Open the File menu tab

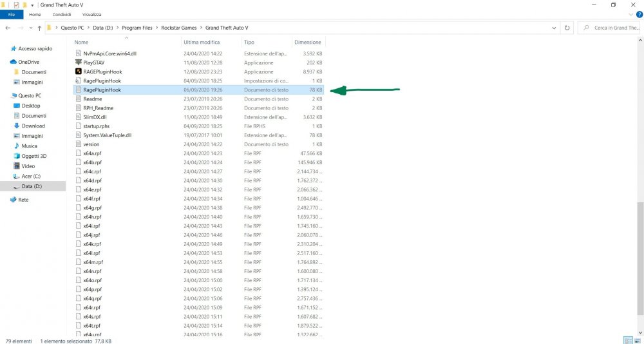(x=12, y=14)
